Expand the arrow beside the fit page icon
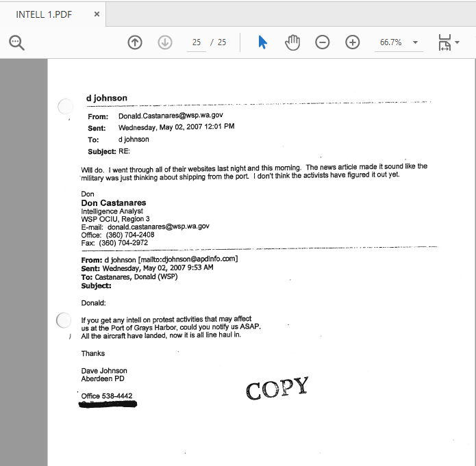Viewport: 476px width, 466px height. coord(458,42)
